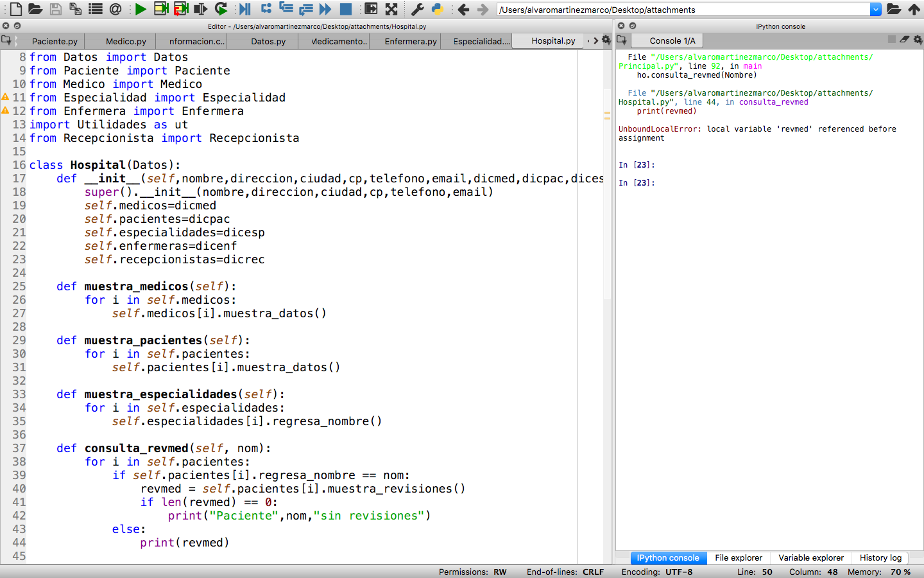The image size is (924, 578).
Task: Click the warning icon on line 11
Action: click(5, 97)
